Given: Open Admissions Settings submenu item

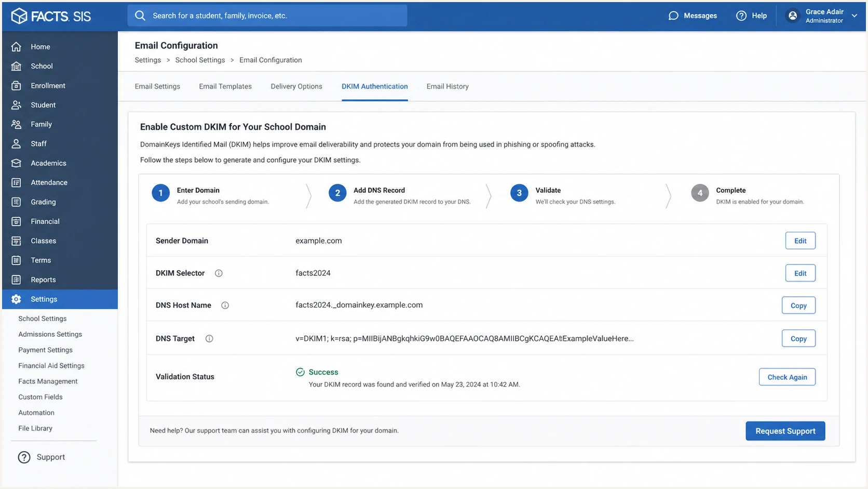Looking at the screenshot, I should pyautogui.click(x=50, y=334).
